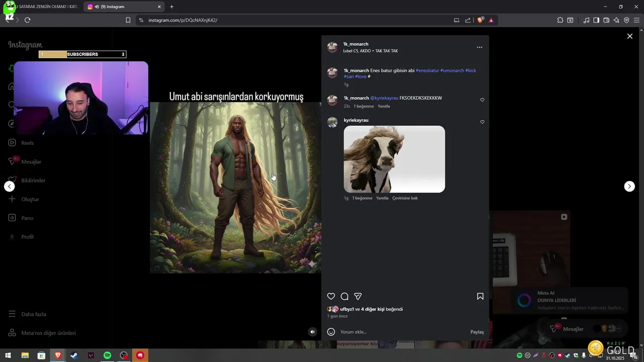Click the kyriekayrau commenter avatar
Image resolution: width=644 pixels, height=362 pixels.
[332, 122]
